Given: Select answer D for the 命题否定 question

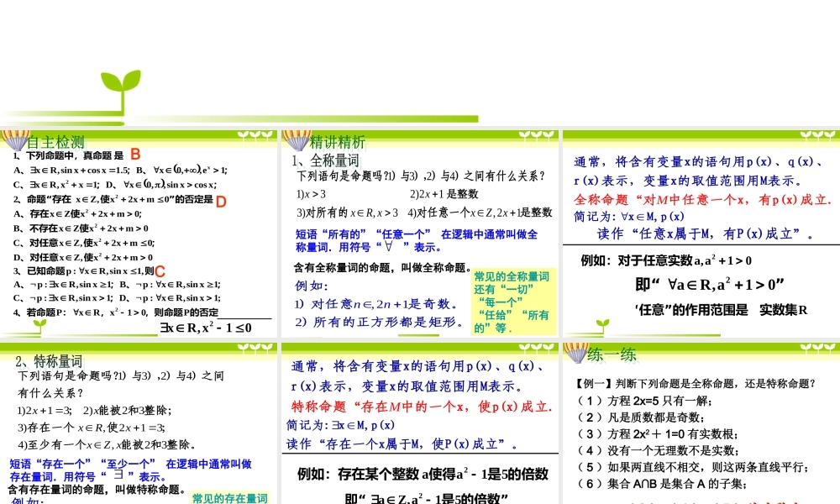Looking at the screenshot, I should (x=221, y=202).
